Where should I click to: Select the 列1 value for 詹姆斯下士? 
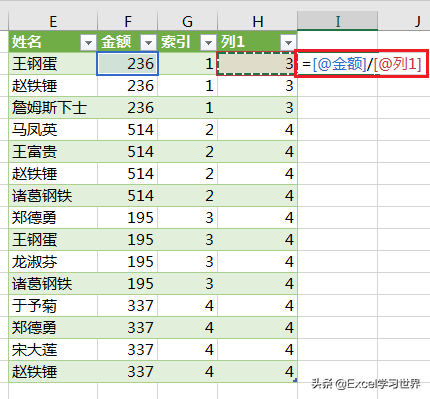pyautogui.click(x=257, y=108)
